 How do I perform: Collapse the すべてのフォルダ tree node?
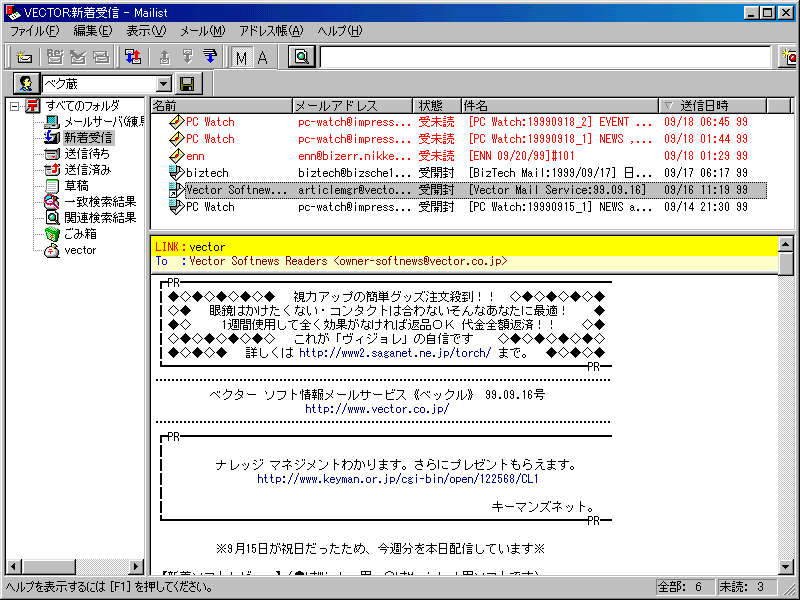tap(14, 107)
